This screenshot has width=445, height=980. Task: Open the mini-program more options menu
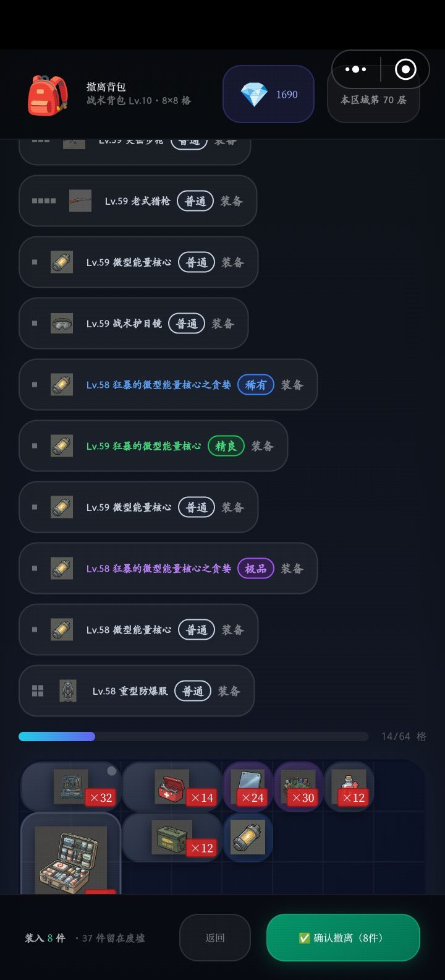[355, 69]
